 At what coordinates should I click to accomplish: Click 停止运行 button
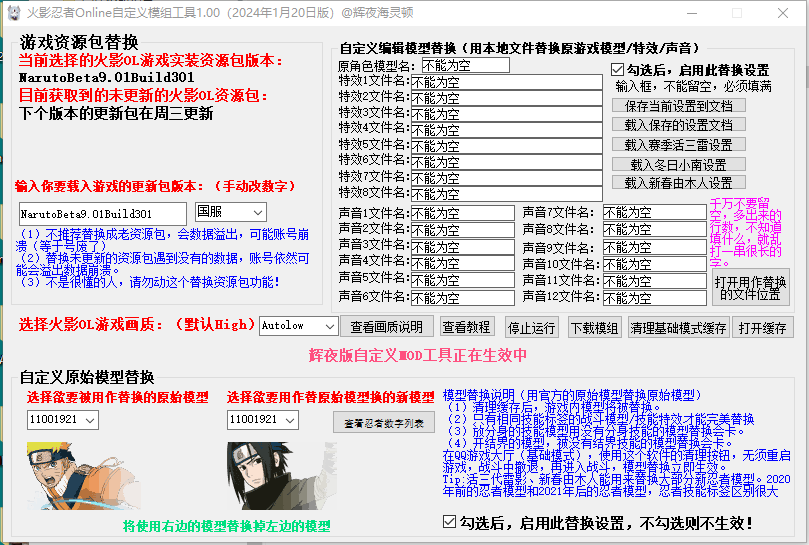(531, 328)
